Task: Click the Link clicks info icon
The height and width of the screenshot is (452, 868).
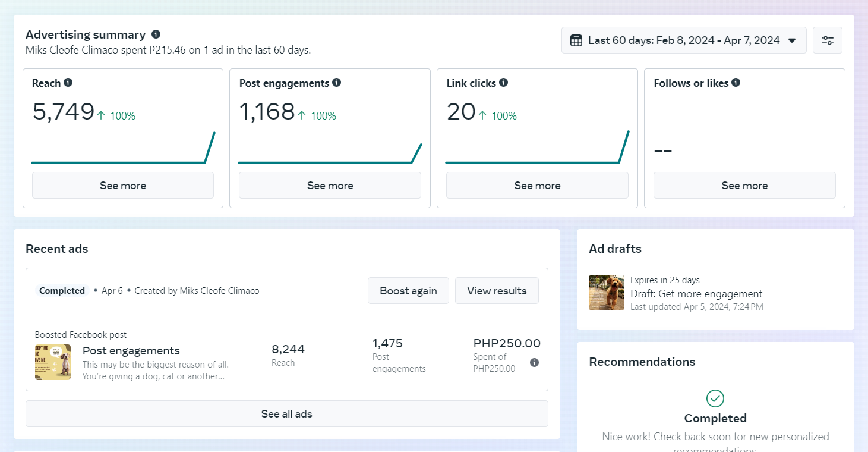Action: (504, 83)
